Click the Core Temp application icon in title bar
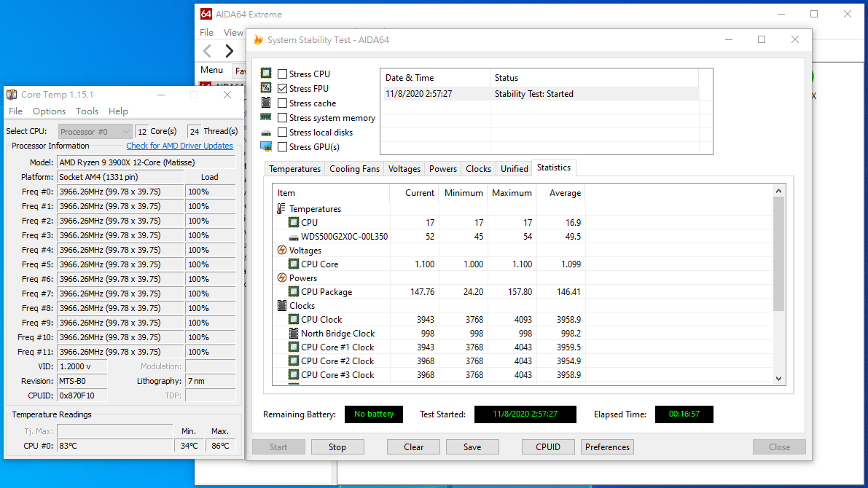 click(12, 95)
